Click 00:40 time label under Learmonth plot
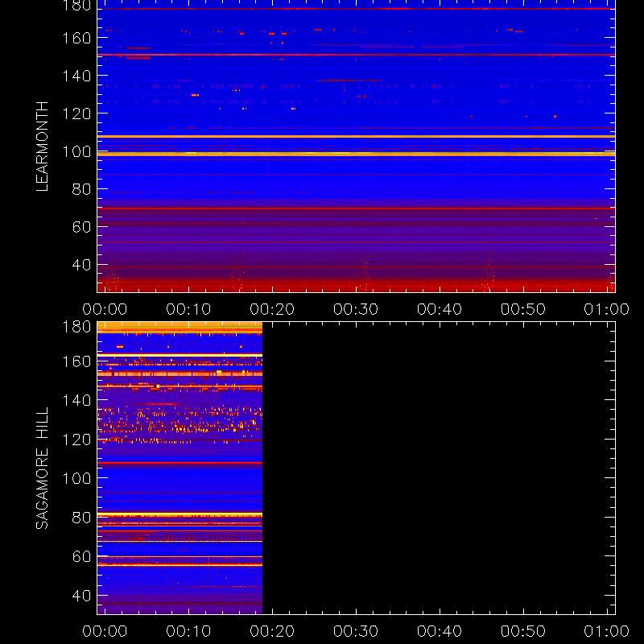Viewport: 644px width, 644px height. pos(440,309)
